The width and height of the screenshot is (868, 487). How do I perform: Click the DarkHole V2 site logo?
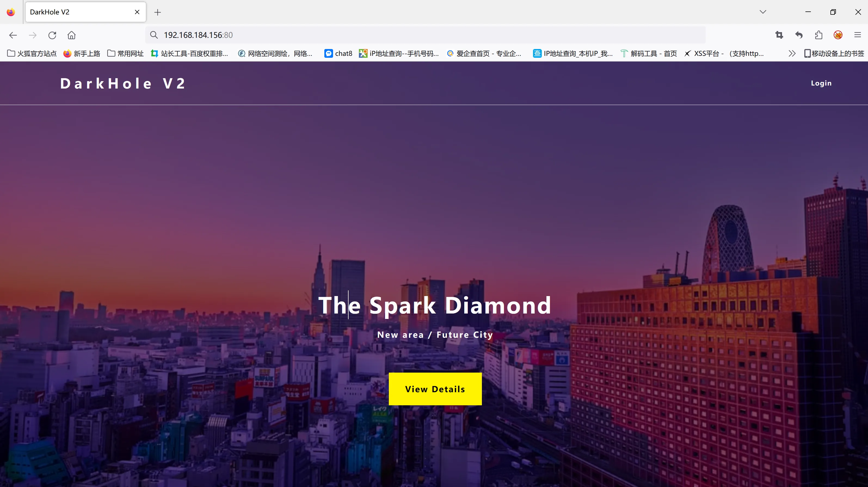coord(123,84)
